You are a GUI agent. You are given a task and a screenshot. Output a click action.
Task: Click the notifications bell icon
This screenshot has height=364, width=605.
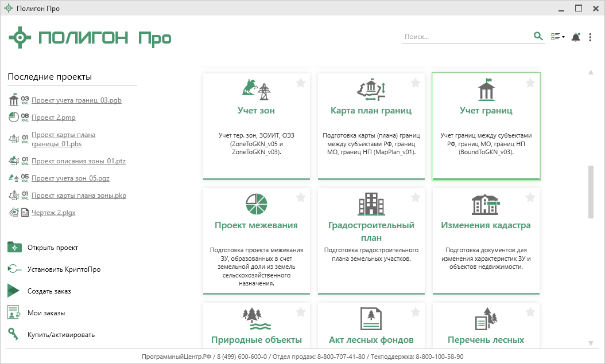coord(576,37)
